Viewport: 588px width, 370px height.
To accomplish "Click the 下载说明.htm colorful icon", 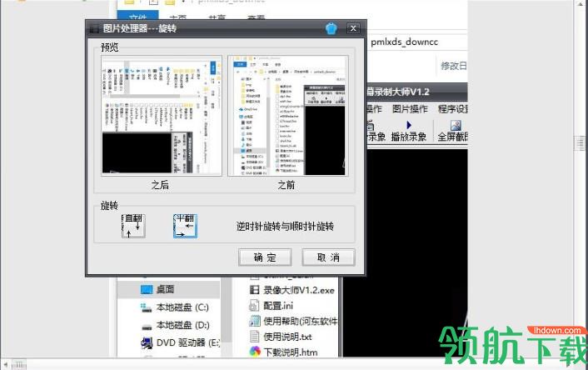I will 255,352.
